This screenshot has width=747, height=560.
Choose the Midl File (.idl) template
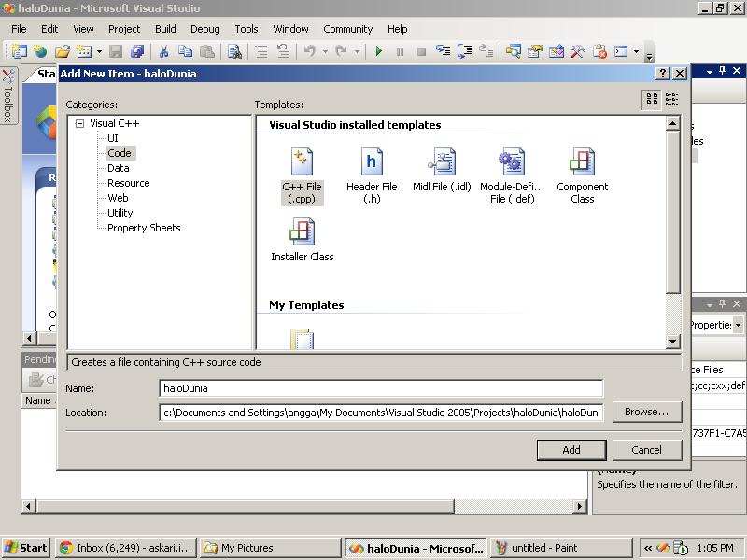(x=442, y=170)
